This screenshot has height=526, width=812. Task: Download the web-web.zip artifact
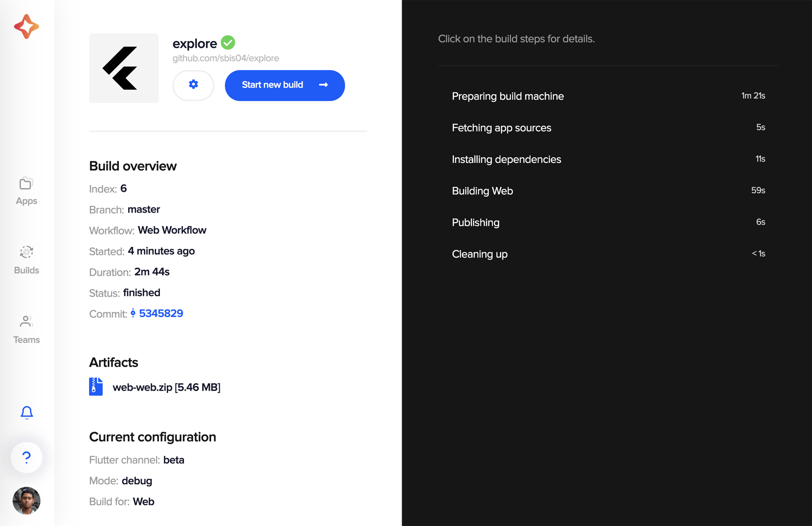pyautogui.click(x=166, y=387)
